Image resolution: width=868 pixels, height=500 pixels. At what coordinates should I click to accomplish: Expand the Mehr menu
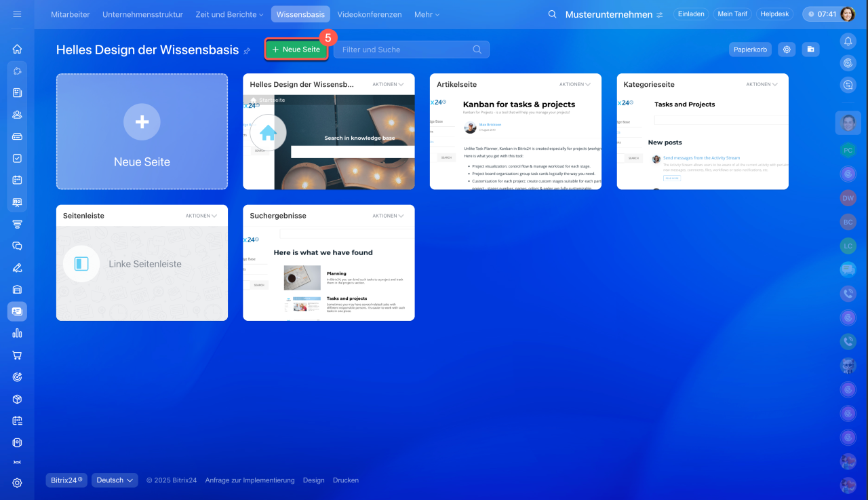coord(427,14)
